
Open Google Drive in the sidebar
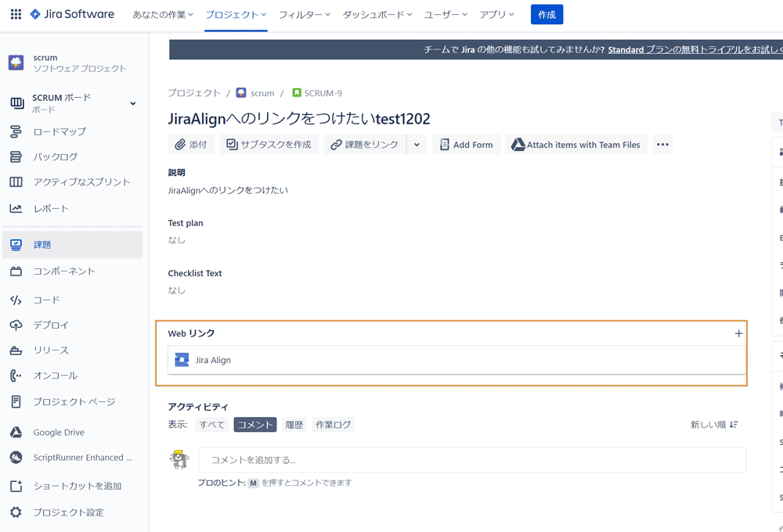click(x=59, y=432)
